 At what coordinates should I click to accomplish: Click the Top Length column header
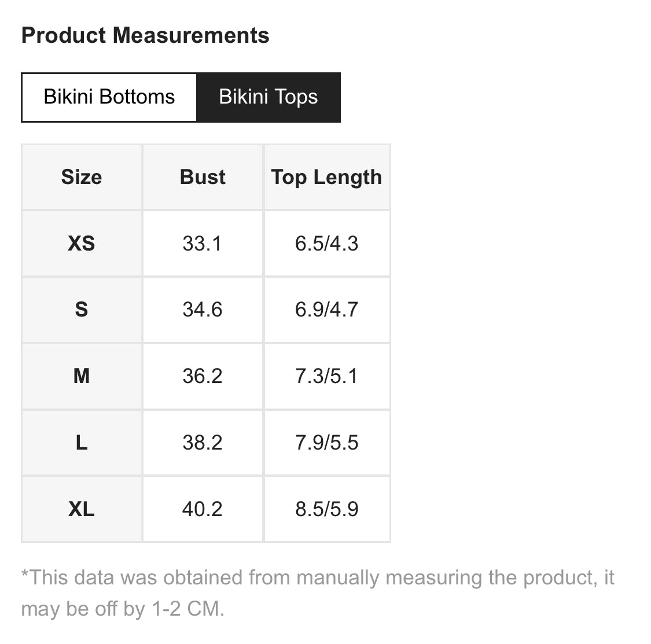[327, 177]
